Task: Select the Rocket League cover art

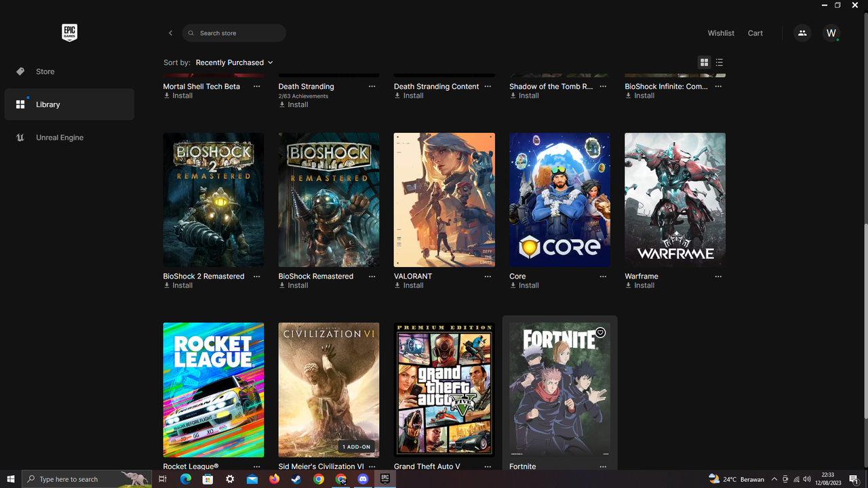Action: [214, 390]
